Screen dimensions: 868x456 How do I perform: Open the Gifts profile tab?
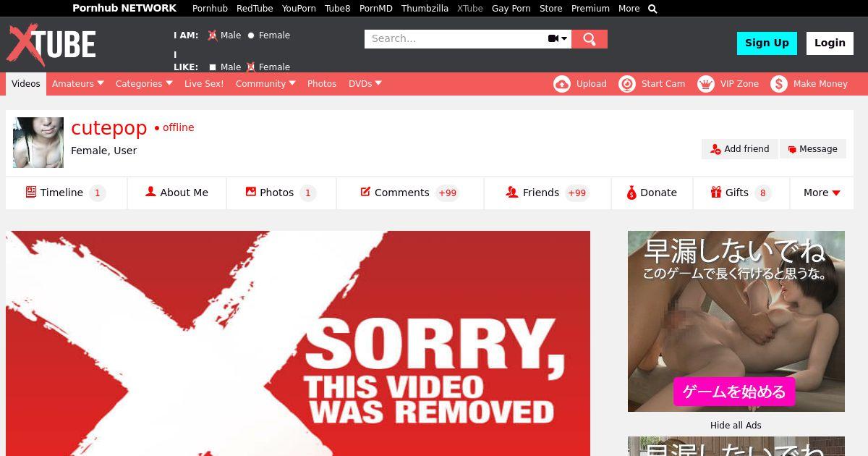(x=741, y=193)
